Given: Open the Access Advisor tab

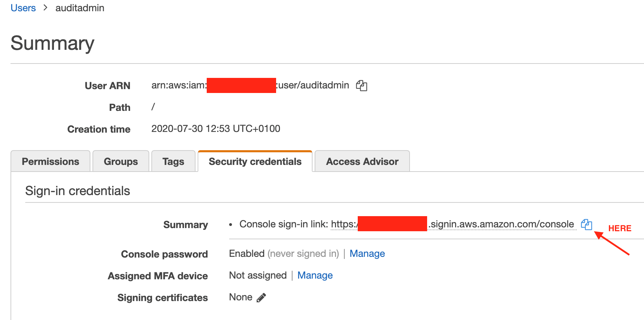Looking at the screenshot, I should [362, 161].
